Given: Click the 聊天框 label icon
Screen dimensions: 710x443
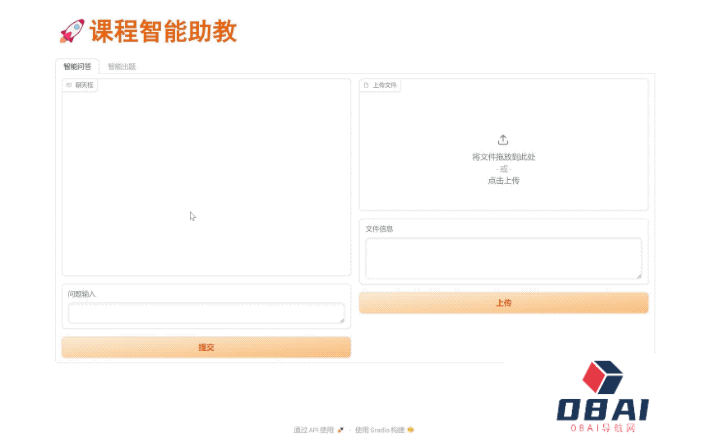Looking at the screenshot, I should point(69,85).
